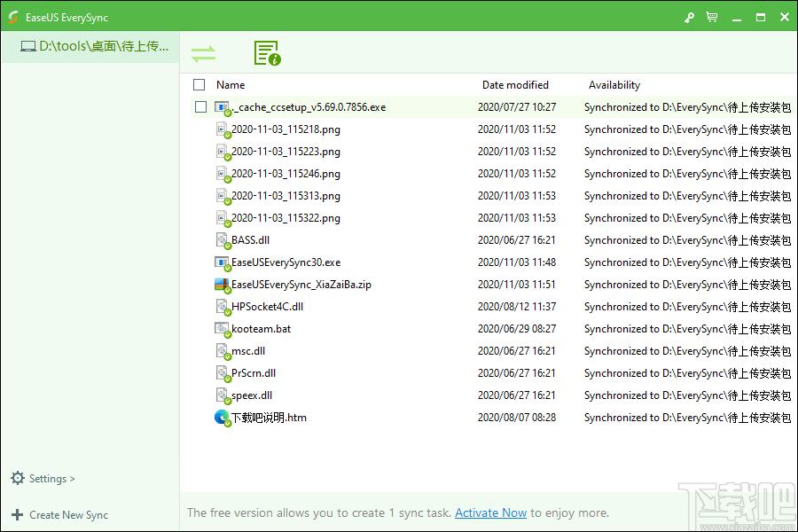
Task: Click the sync arrows toolbar icon
Action: tap(204, 53)
